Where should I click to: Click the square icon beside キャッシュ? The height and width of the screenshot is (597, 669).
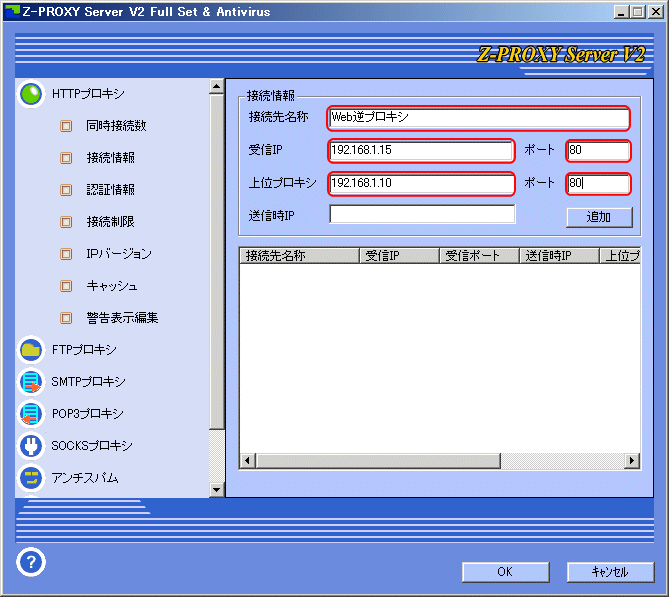click(x=66, y=286)
